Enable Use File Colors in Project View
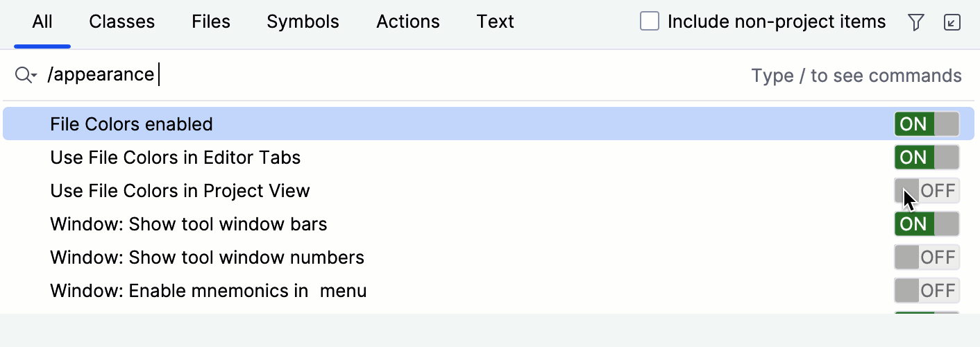This screenshot has width=980, height=347. [927, 191]
